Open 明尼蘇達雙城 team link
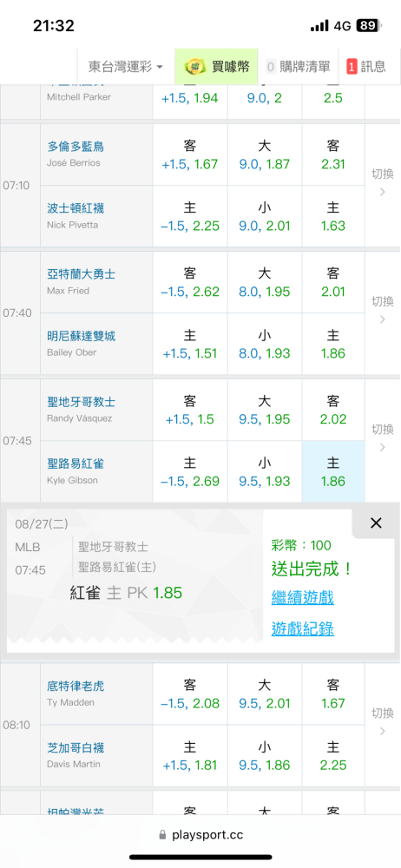This screenshot has width=401, height=868. coord(81,336)
